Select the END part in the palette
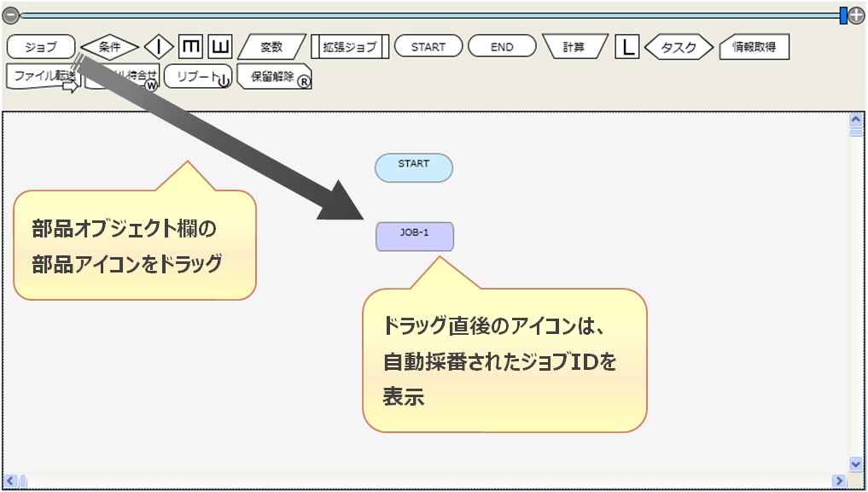 (502, 47)
